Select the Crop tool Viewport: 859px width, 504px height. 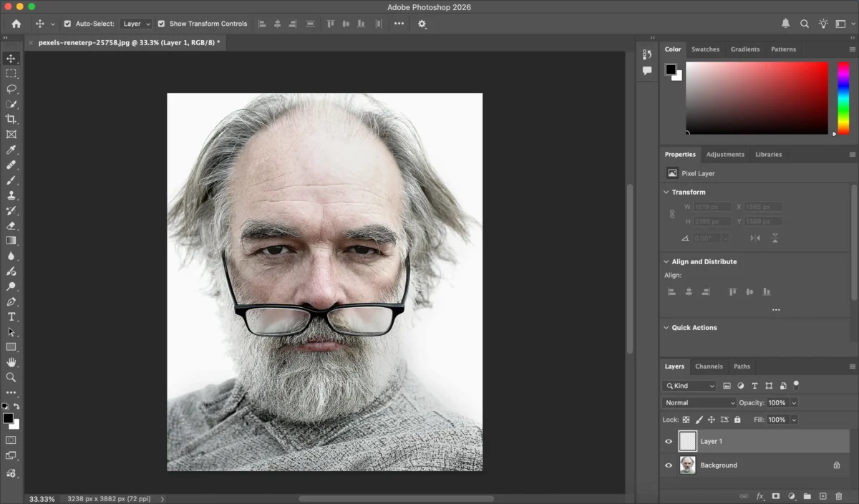(11, 119)
